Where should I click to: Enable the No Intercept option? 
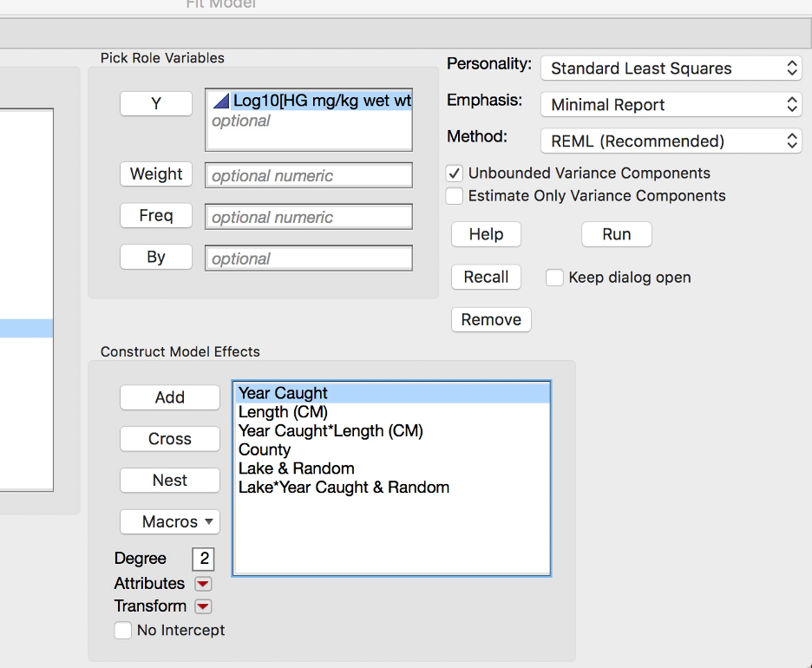122,631
